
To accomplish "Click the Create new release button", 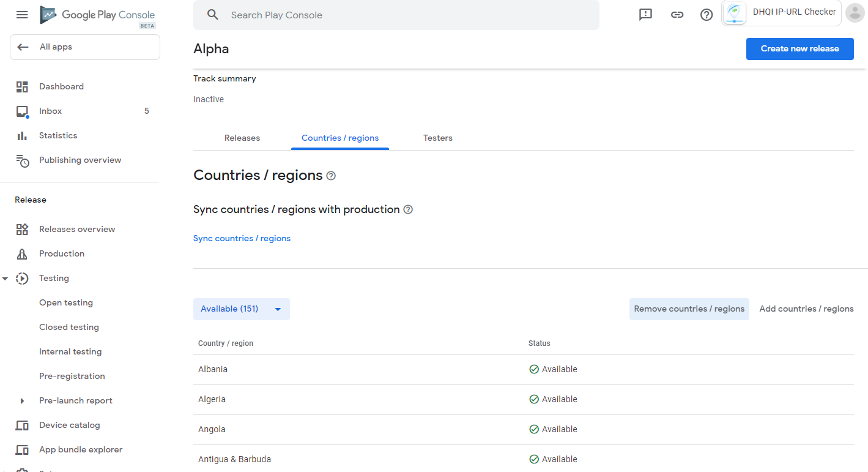I will [799, 49].
